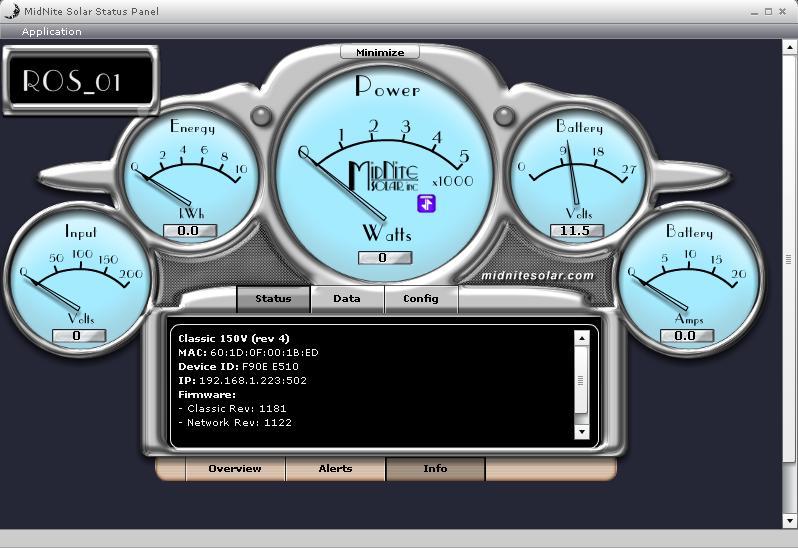Click the MidNite Solar logo in Power gauge
The image size is (798, 548).
[x=383, y=176]
